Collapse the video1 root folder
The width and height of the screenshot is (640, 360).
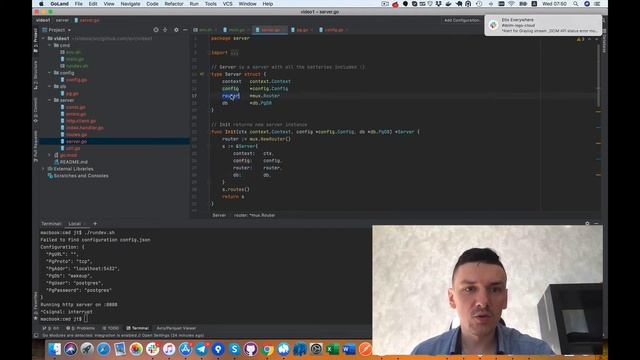point(44,38)
